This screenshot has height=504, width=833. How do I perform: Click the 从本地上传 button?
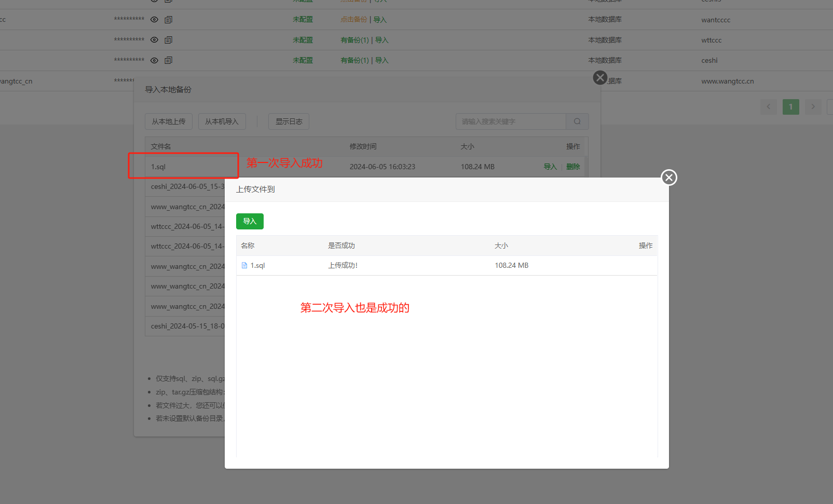click(x=169, y=121)
